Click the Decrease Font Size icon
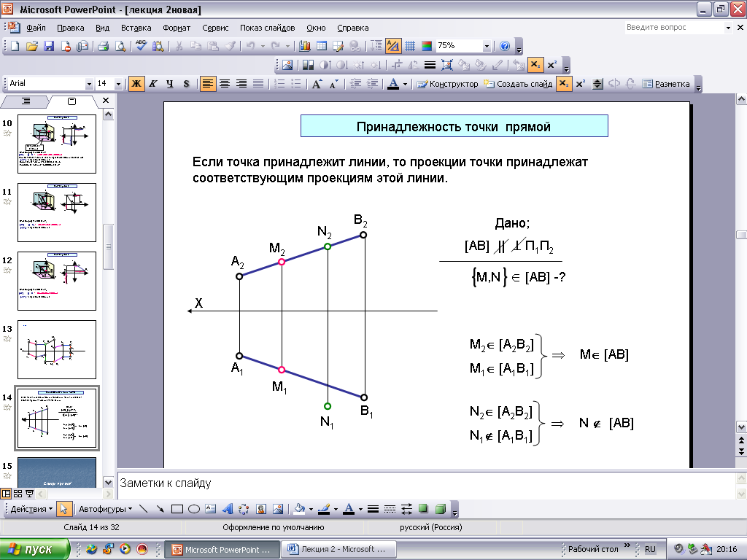This screenshot has height=560, width=747. point(334,84)
